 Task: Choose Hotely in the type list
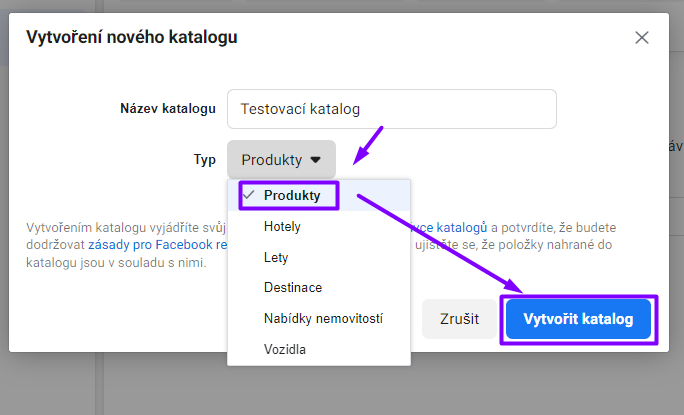click(282, 227)
